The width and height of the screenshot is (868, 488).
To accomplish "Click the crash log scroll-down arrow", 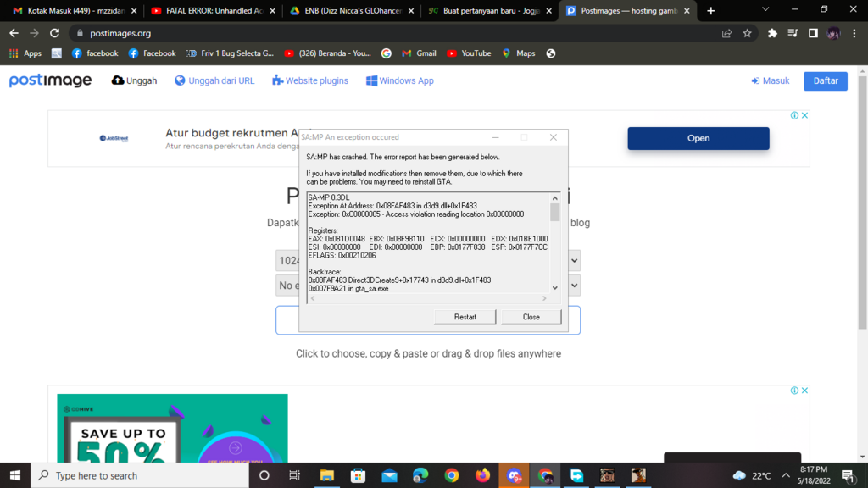I will coord(554,288).
